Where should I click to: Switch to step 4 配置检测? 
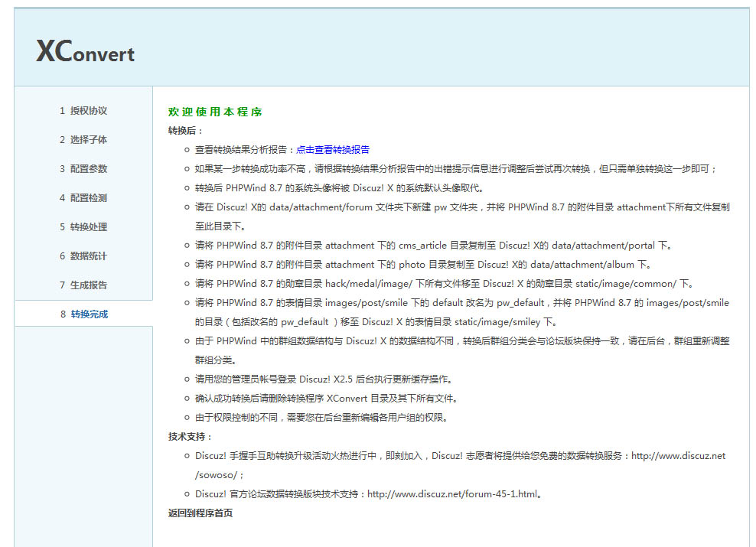83,198
